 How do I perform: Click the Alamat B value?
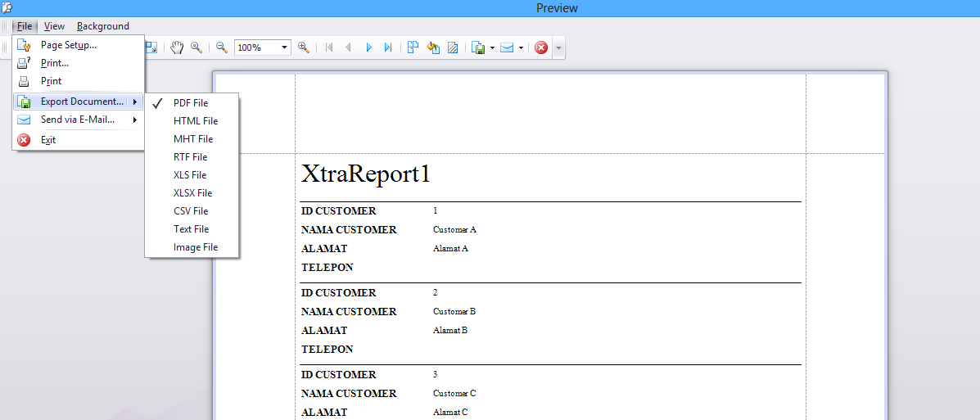pyautogui.click(x=450, y=331)
